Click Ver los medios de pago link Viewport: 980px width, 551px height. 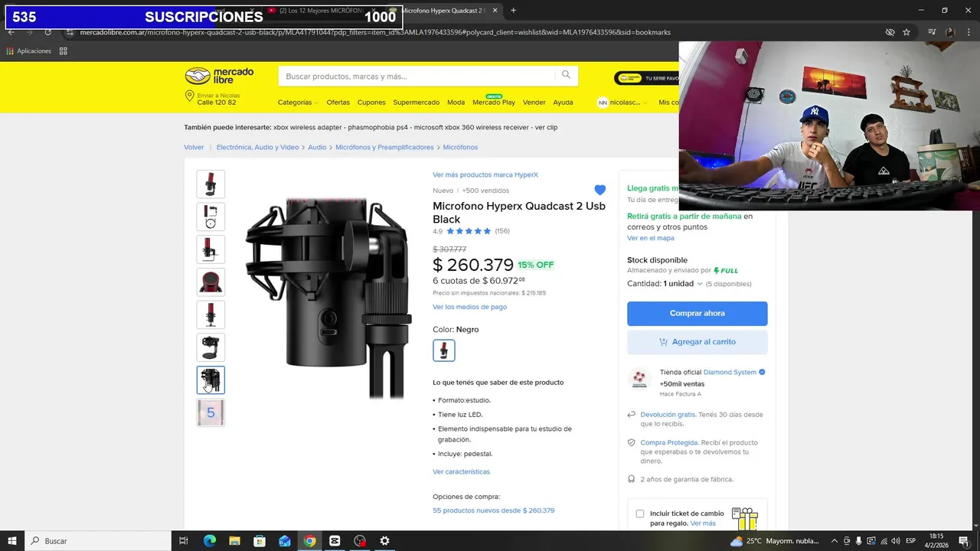click(469, 307)
